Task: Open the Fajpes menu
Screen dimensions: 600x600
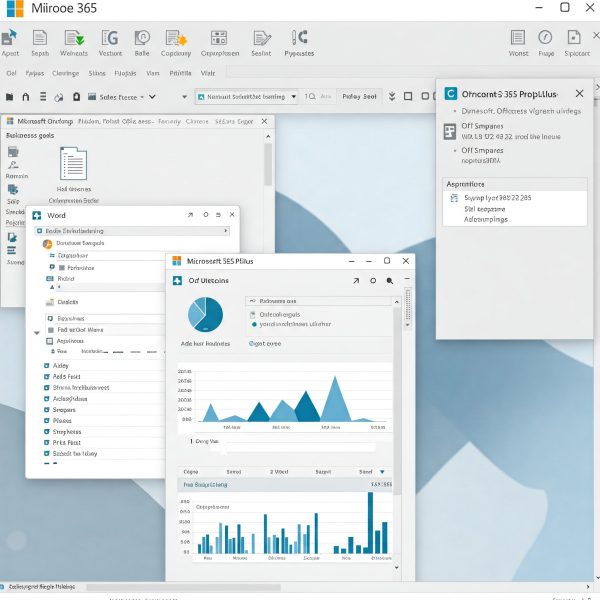Action: [x=35, y=73]
